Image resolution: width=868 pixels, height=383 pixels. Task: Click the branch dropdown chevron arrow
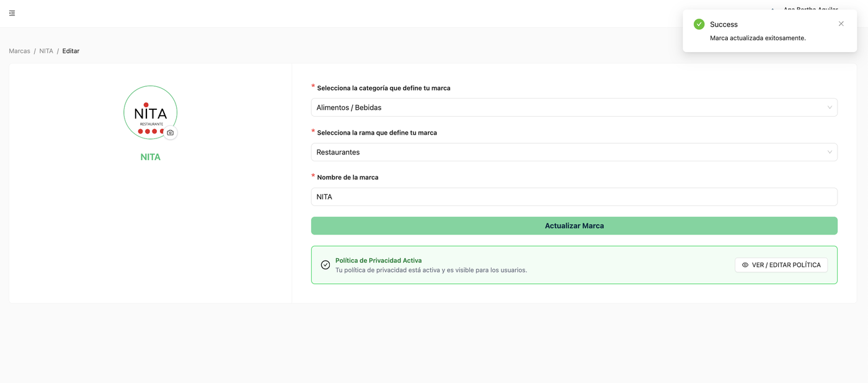[x=830, y=152]
